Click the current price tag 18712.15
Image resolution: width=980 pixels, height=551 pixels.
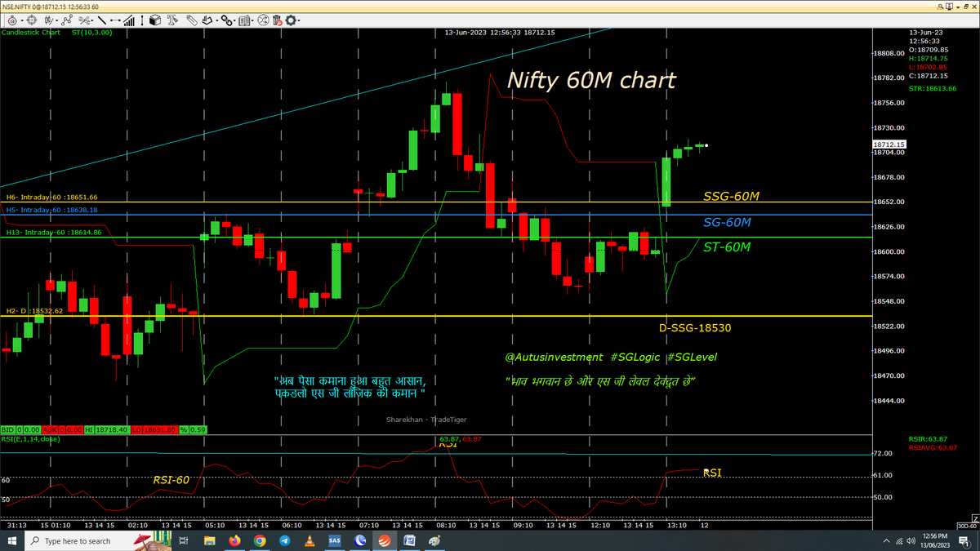point(890,144)
